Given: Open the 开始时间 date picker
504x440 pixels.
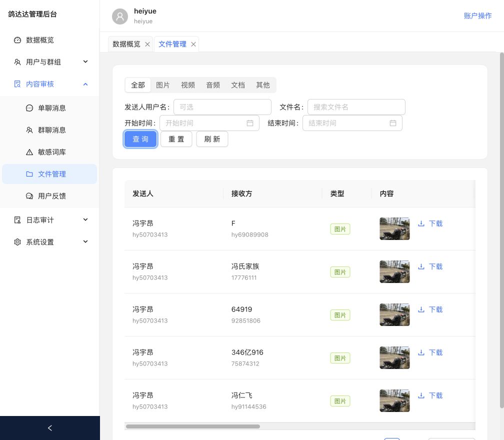Looking at the screenshot, I should pos(209,123).
